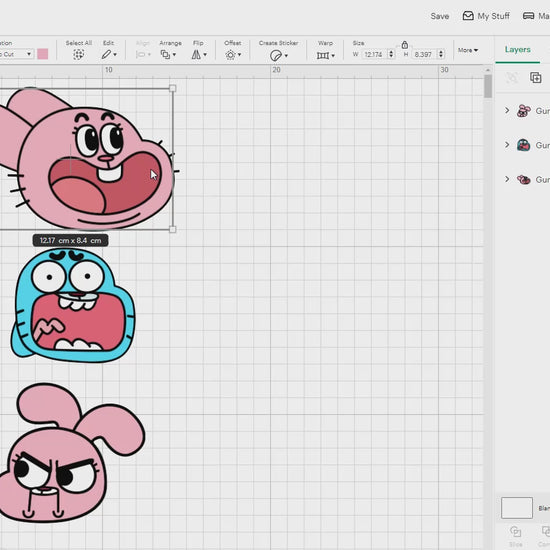Viewport: 550px width, 550px height.
Task: Select the angry pink Anais image
Action: pos(72,452)
